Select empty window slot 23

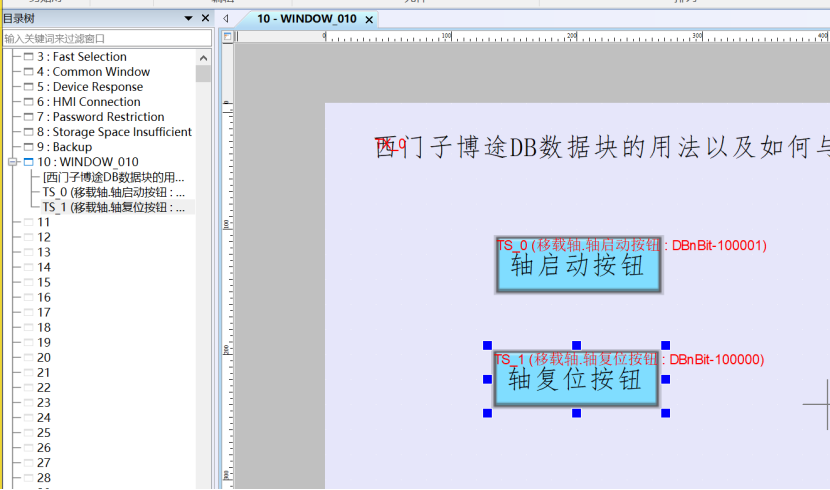(44, 403)
